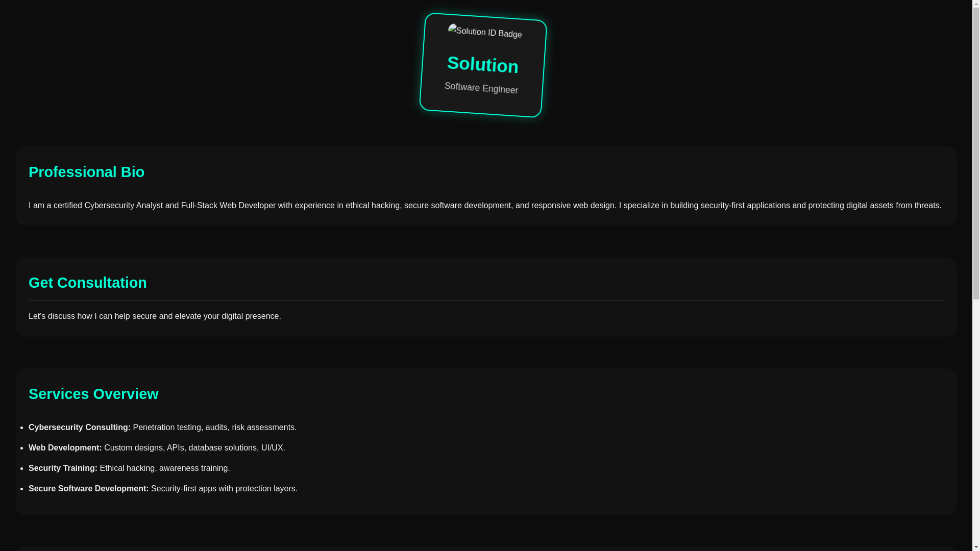Click the "Let's discuss how I can help" text
Viewport: 980px width, 551px height.
coord(155,316)
